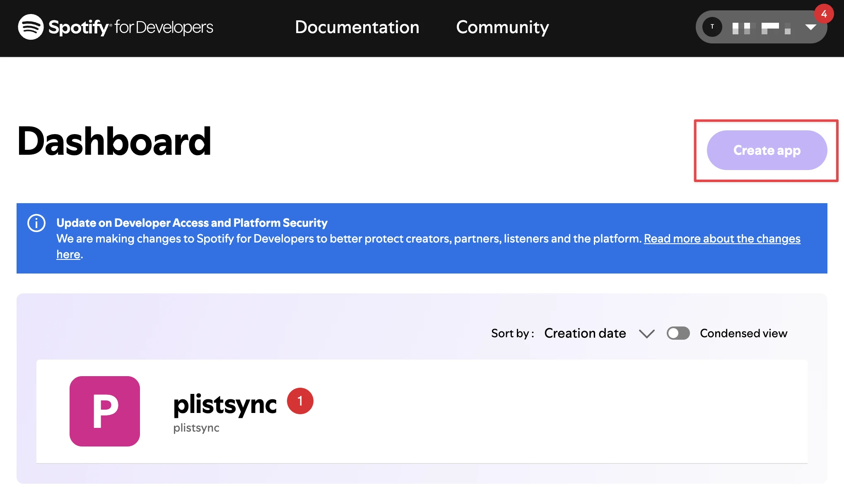The image size is (844, 504).
Task: Click the user avatar circle labeled T
Action: [712, 27]
